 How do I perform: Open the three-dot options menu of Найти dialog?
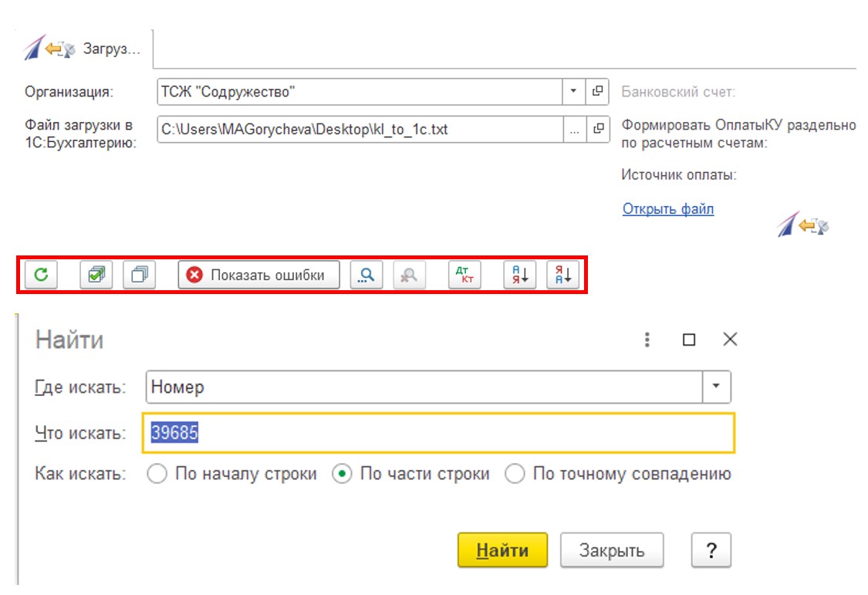tap(647, 340)
